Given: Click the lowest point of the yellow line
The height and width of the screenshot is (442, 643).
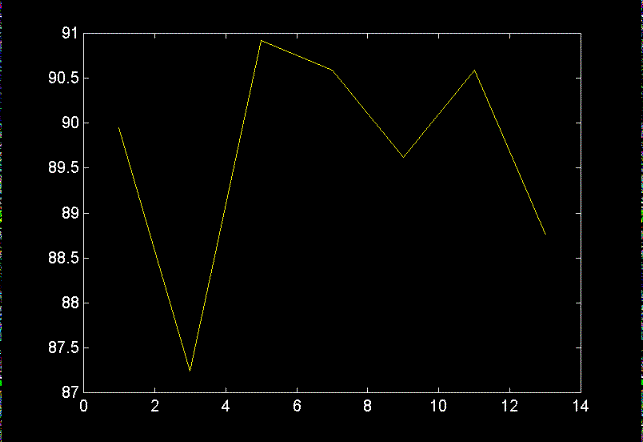Looking at the screenshot, I should coord(190,370).
